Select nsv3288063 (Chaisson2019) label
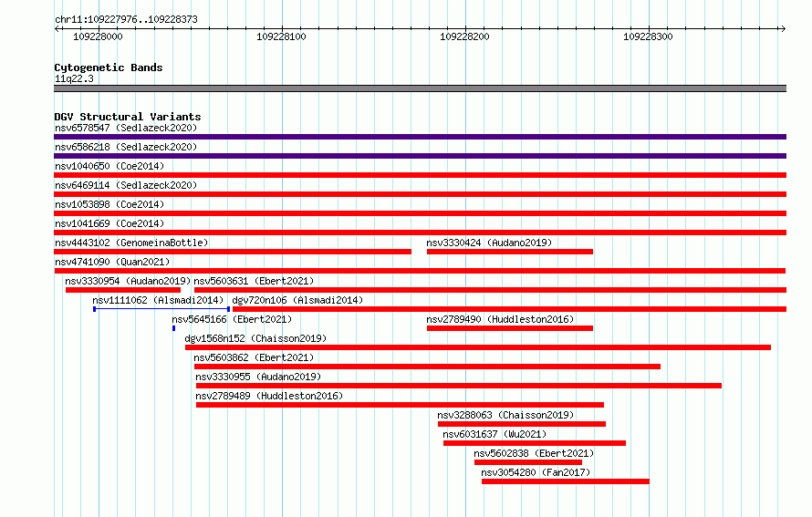This screenshot has width=812, height=517. [506, 415]
